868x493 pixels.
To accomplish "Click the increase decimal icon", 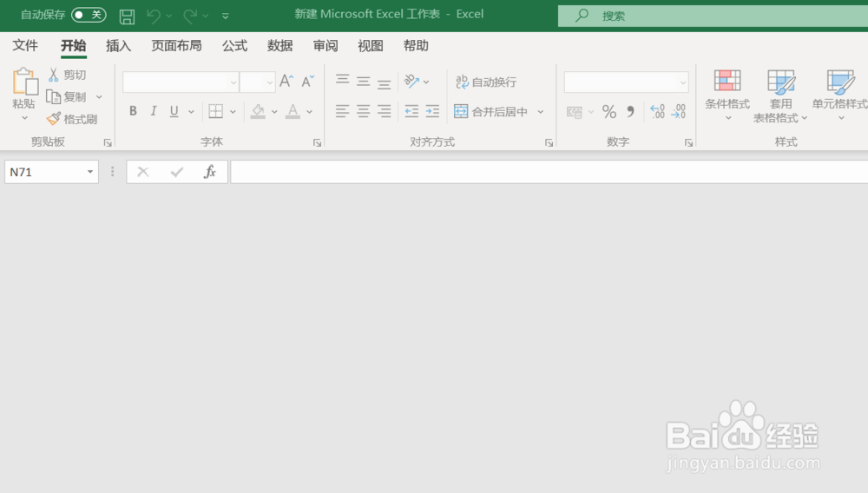I will coord(657,112).
